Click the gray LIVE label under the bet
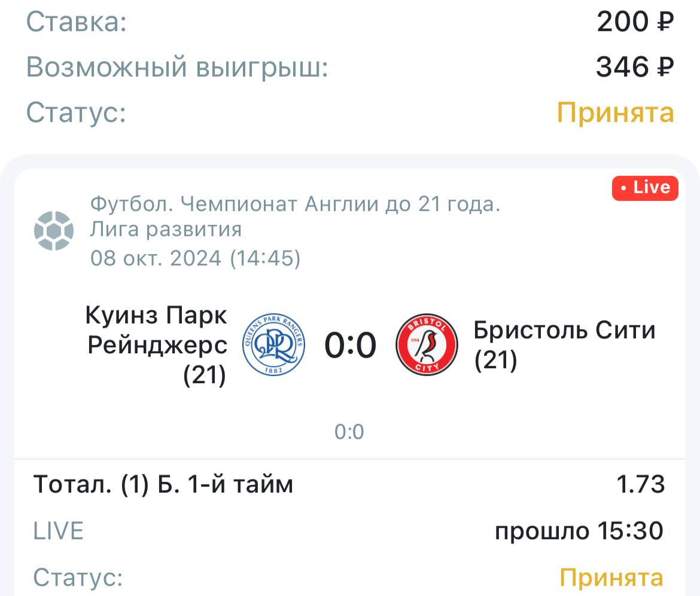Screen dimensions: 700x596 (x=58, y=531)
